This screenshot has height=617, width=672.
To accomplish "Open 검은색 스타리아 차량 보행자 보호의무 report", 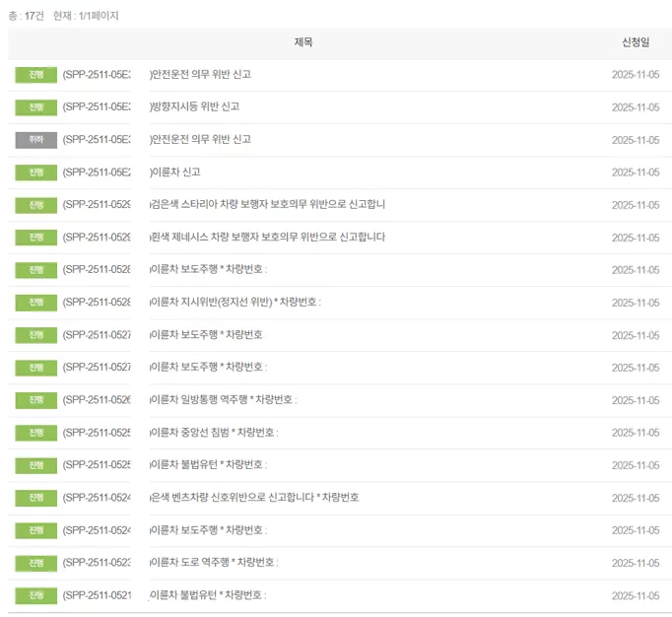I will [267, 205].
